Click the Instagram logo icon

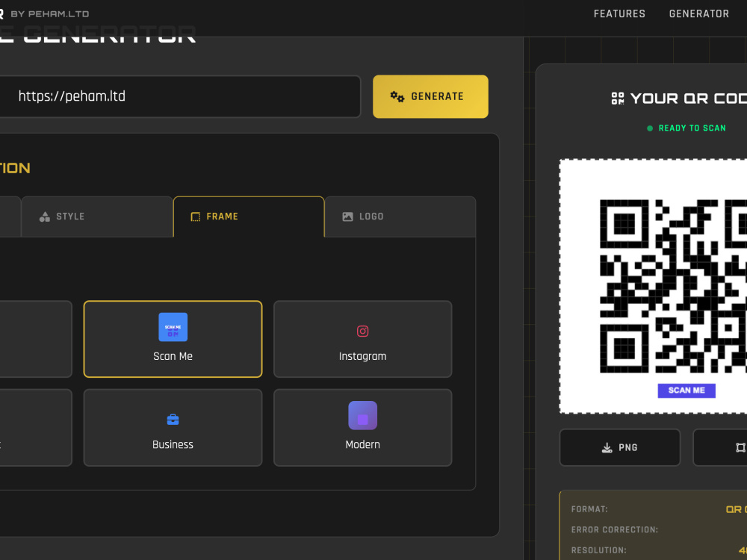(362, 331)
